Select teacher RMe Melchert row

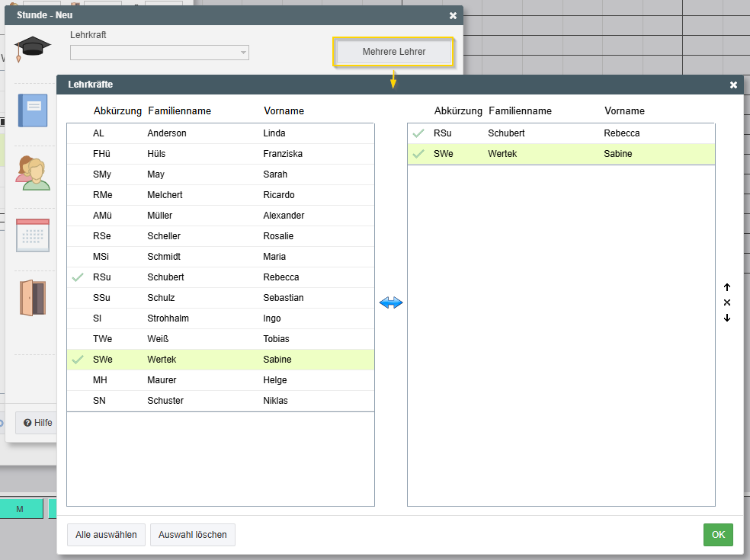pos(220,195)
